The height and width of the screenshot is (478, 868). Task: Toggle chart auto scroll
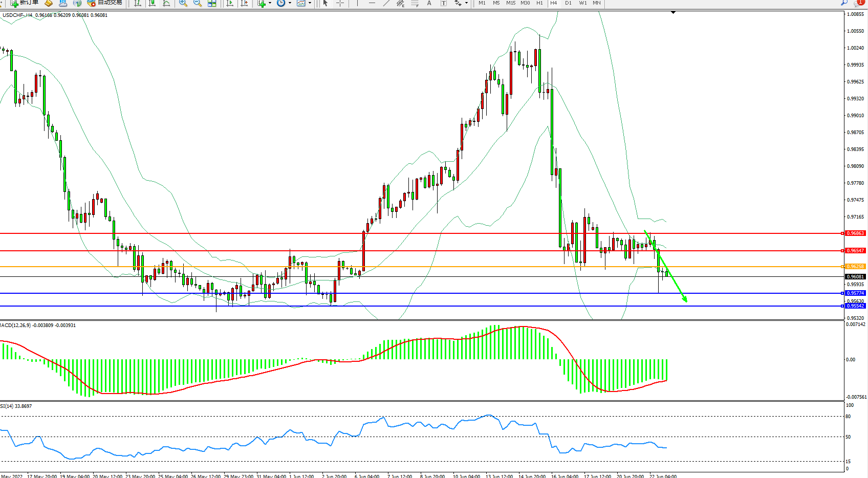[x=230, y=3]
